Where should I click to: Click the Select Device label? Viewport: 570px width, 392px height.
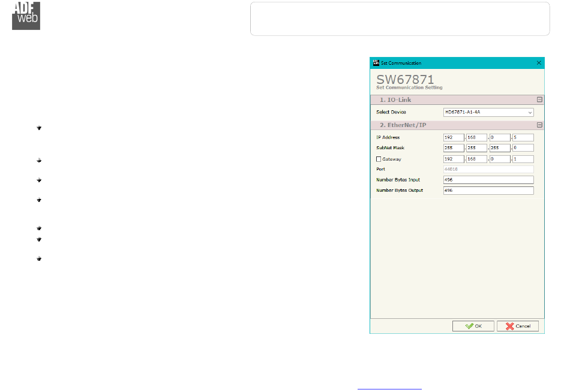(x=391, y=112)
